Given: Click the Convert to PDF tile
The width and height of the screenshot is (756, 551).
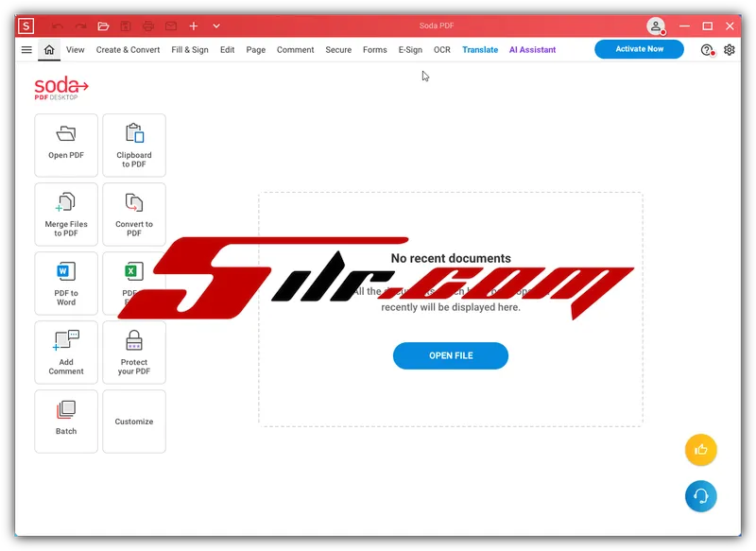Looking at the screenshot, I should click(134, 214).
